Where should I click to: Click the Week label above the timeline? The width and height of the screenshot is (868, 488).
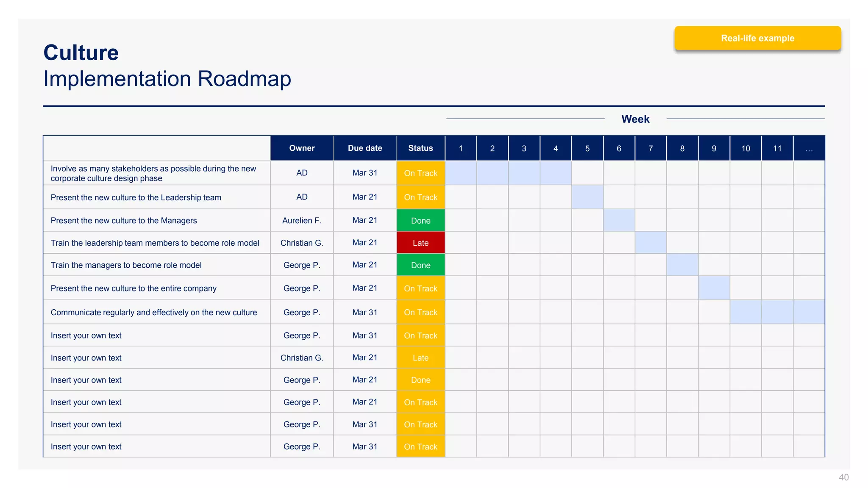635,119
